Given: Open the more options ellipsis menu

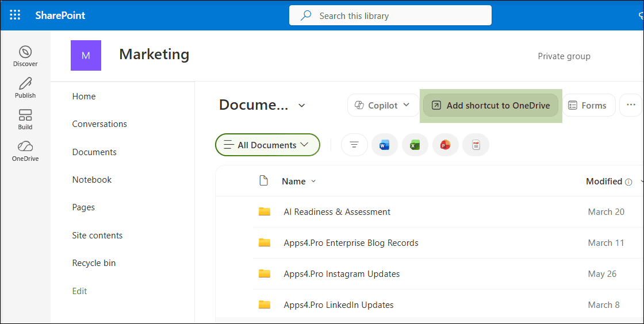Looking at the screenshot, I should click(x=631, y=105).
